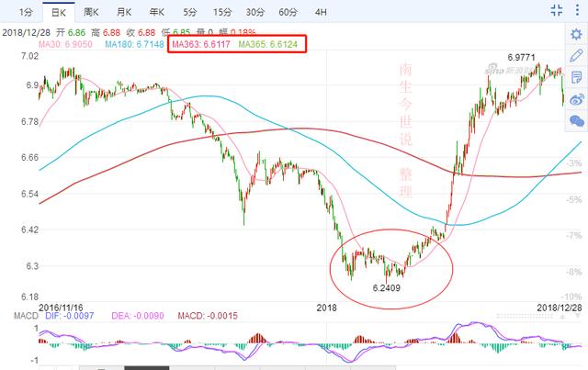Click the MA180 indicator label
Image resolution: width=588 pixels, height=370 pixels.
tap(134, 44)
